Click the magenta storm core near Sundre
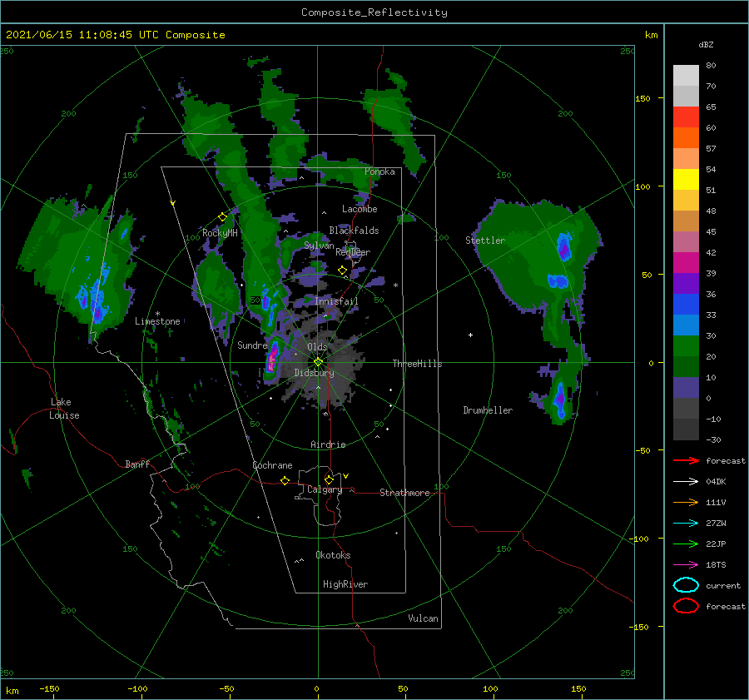This screenshot has width=749, height=700. (272, 357)
